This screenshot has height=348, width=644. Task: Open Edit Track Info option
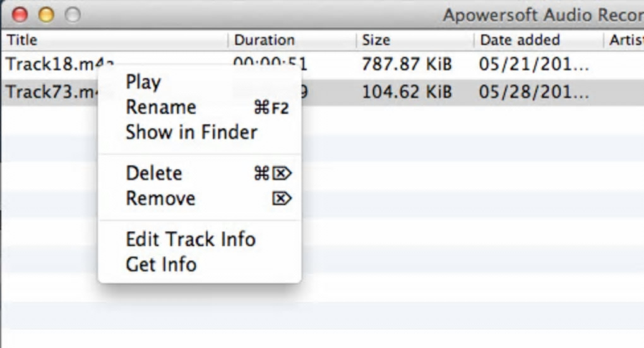[x=191, y=239]
